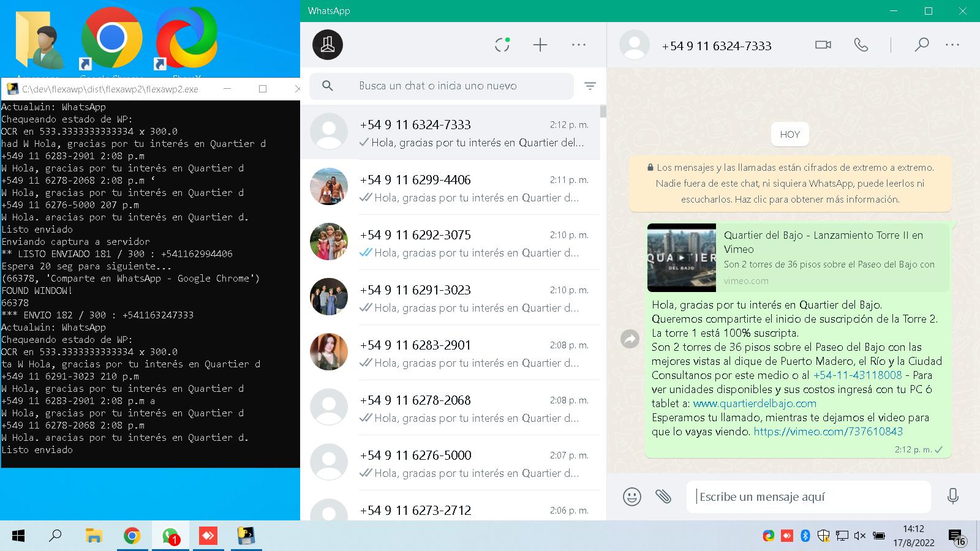This screenshot has height=551, width=980.
Task: Switch to flexawp2 console in taskbar
Action: (246, 536)
